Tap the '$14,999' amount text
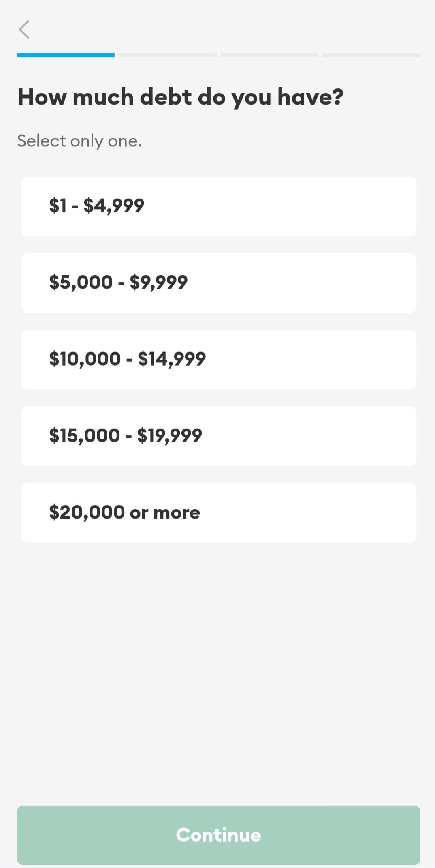This screenshot has width=435, height=868. coord(172,359)
